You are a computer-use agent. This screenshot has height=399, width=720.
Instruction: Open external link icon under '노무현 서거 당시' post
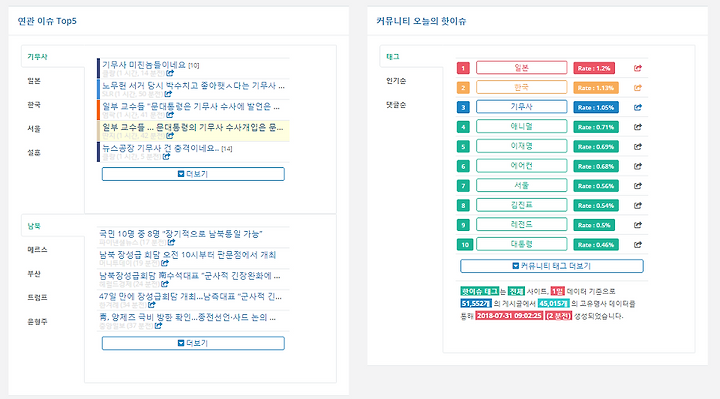[x=168, y=94]
